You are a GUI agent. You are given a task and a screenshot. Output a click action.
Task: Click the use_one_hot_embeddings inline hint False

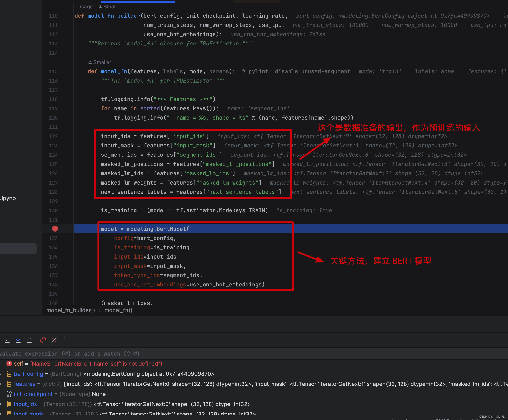click(x=278, y=34)
